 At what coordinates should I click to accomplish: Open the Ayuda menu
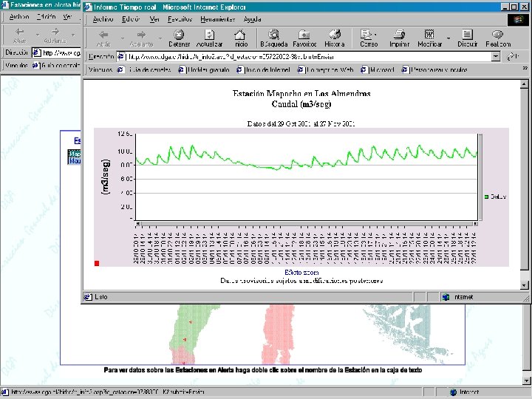[252, 19]
